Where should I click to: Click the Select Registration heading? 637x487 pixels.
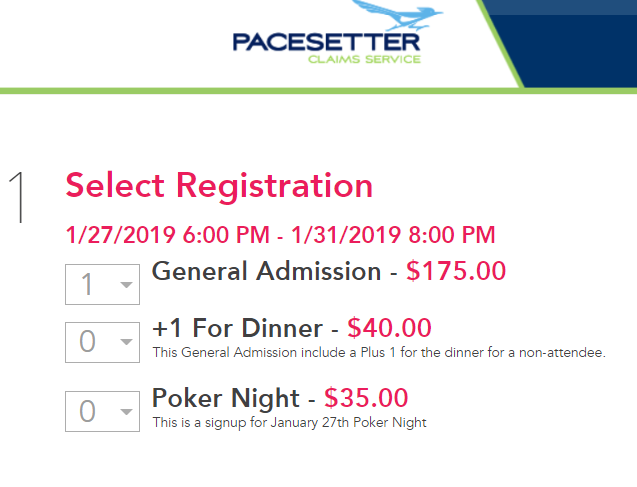219,185
